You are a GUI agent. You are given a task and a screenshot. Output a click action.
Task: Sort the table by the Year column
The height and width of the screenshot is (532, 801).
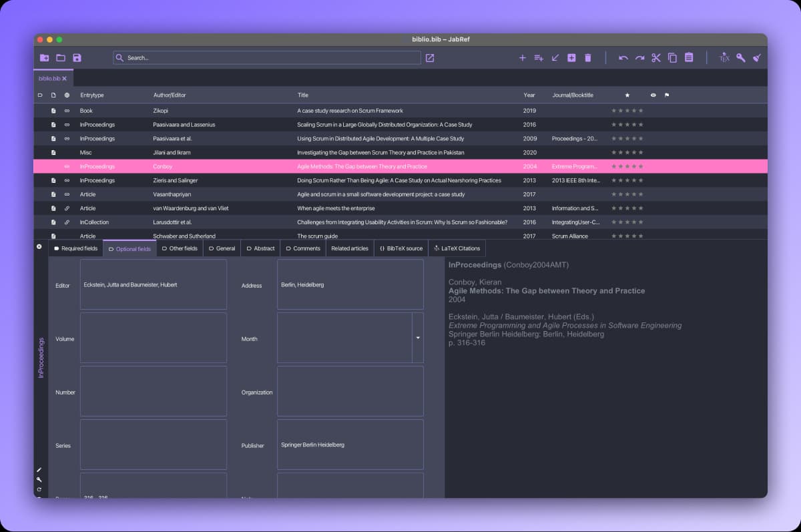[529, 95]
